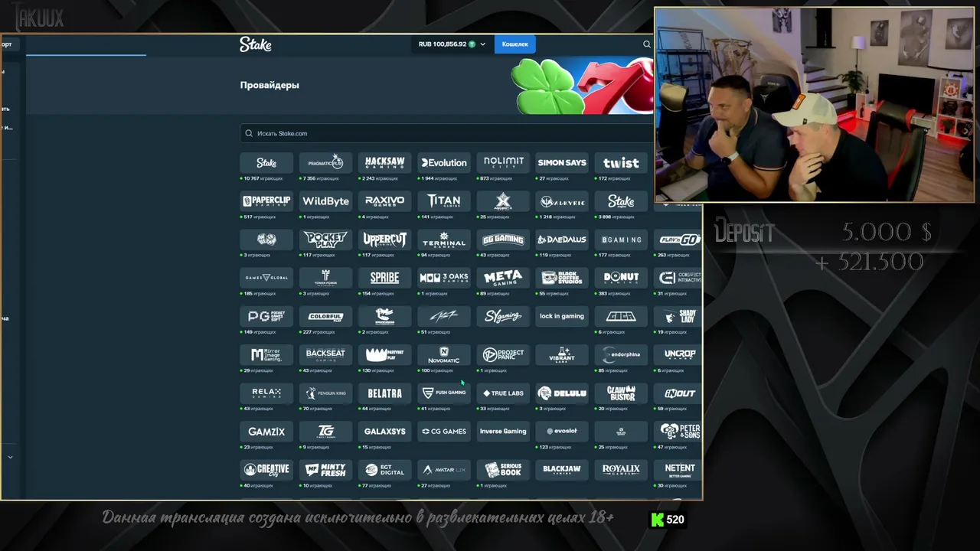Choose the True Labs provider tile
This screenshot has height=551, width=980.
click(503, 393)
